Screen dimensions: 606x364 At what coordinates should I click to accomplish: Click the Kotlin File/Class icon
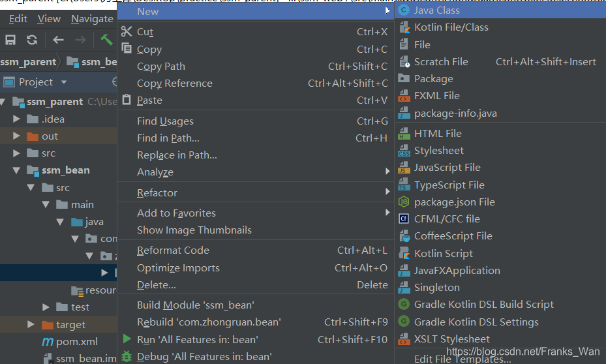point(404,27)
